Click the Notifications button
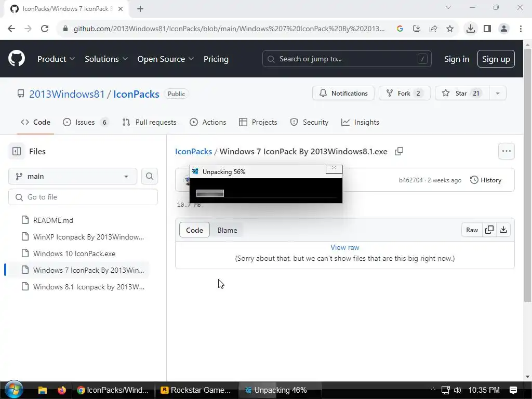 tap(343, 94)
